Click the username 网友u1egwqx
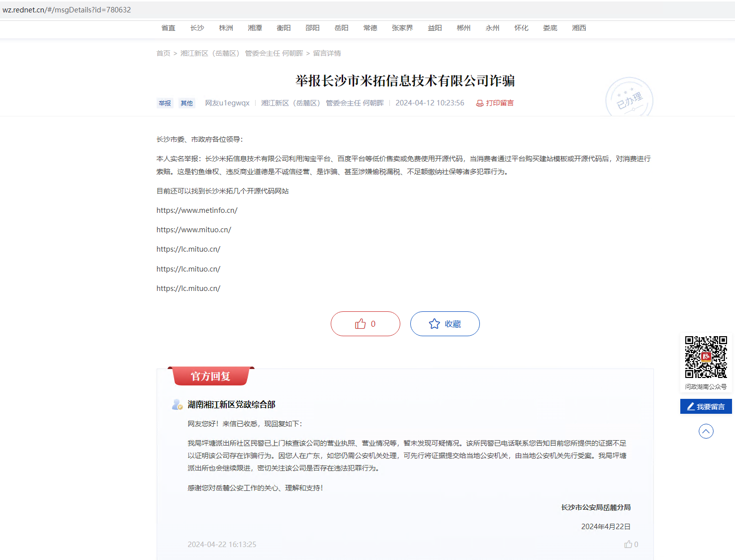The width and height of the screenshot is (735, 560). click(x=227, y=103)
